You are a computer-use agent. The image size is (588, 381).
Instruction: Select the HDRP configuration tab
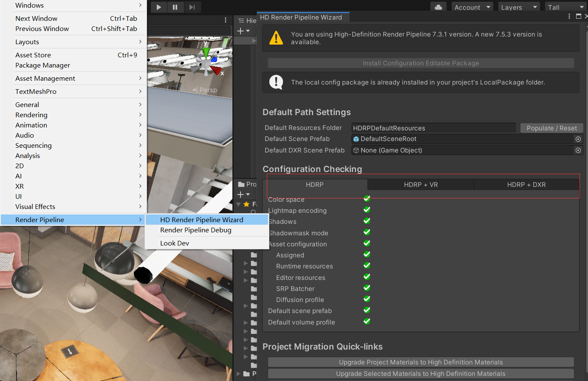314,185
